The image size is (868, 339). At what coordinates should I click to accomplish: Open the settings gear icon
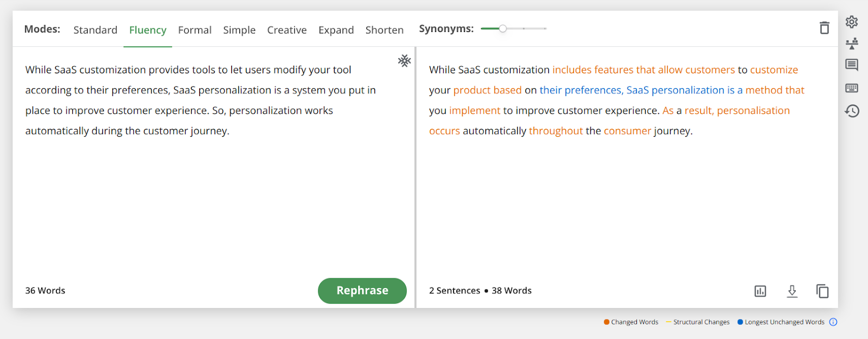point(852,22)
